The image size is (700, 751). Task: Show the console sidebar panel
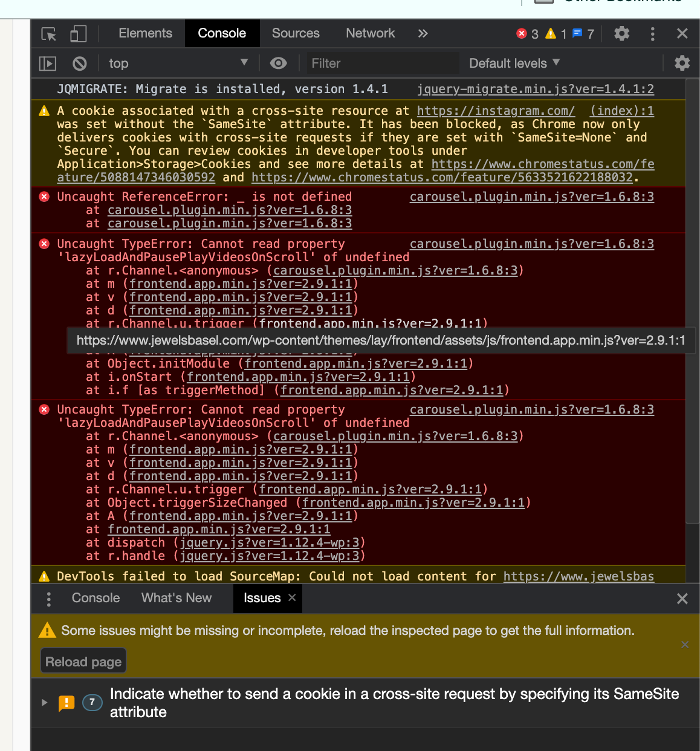pos(47,63)
